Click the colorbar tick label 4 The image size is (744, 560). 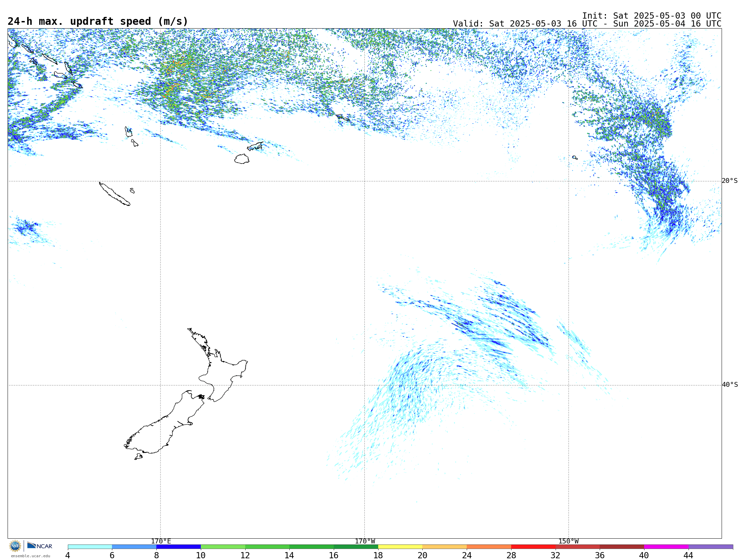click(68, 556)
